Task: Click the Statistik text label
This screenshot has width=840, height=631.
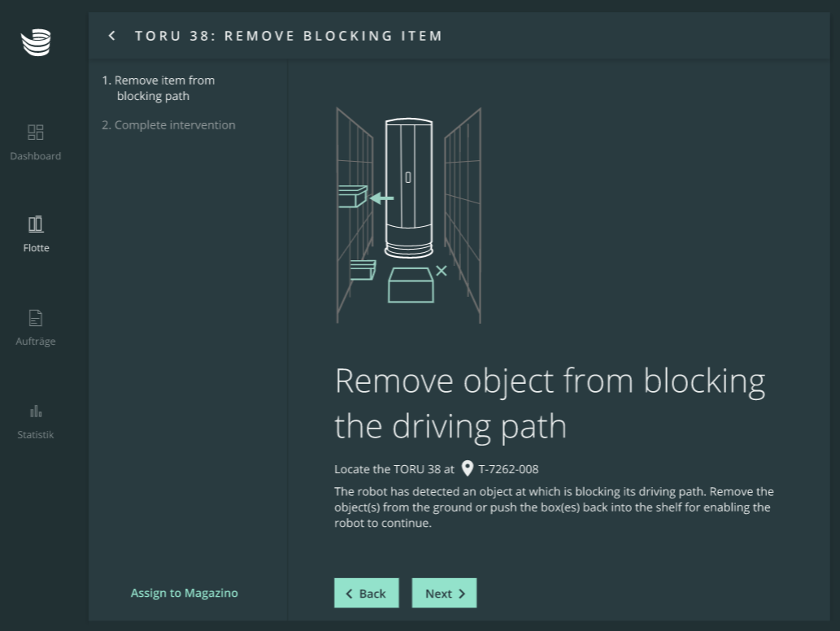Action: [36, 434]
